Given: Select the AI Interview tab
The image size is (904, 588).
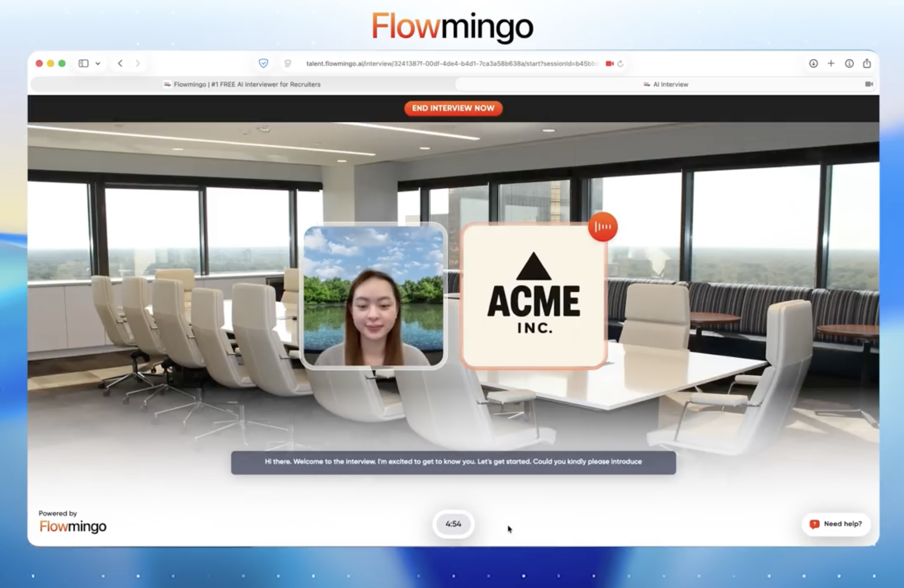Looking at the screenshot, I should click(666, 84).
